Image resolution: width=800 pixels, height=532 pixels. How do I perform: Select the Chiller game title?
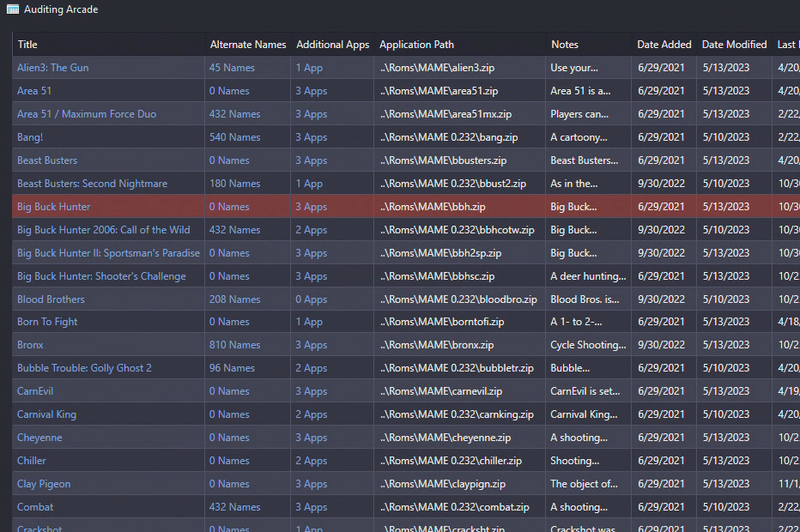[x=31, y=461]
